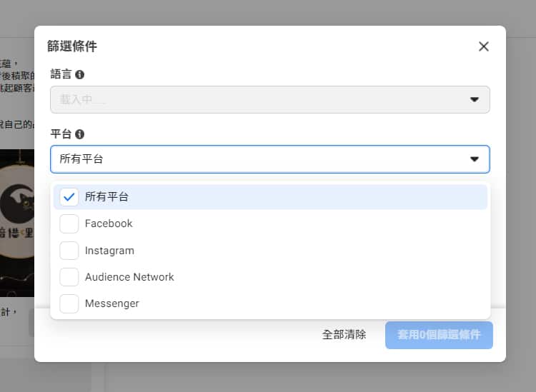Uncheck the 所有平台 checkbox

tap(69, 196)
